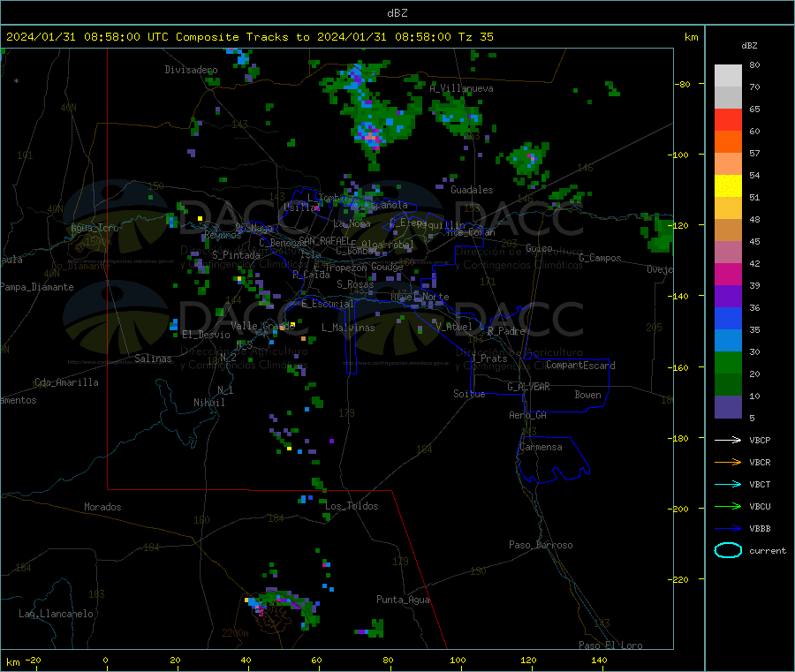Viewport: 795px width, 672px height.
Task: Click the G_Campos map label
Action: tap(601, 258)
